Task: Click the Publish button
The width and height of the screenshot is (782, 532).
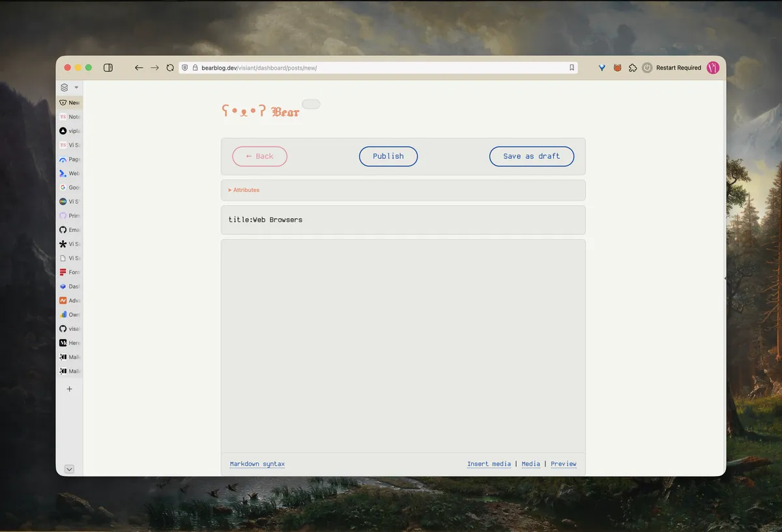Action: tap(388, 156)
